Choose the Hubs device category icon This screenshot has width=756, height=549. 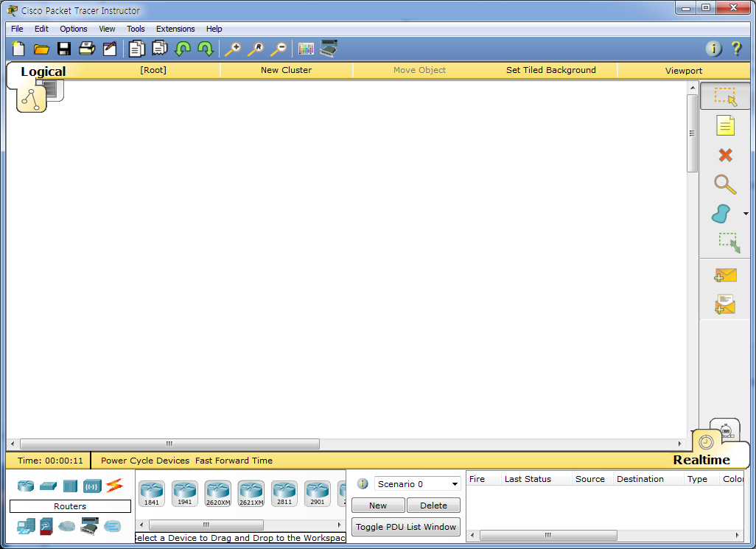click(x=71, y=486)
